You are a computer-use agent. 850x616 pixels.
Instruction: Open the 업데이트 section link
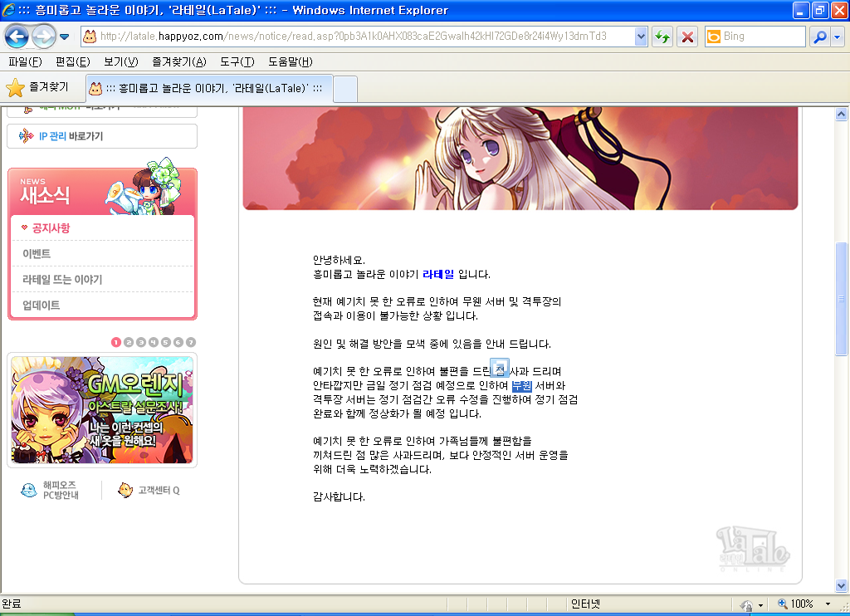(x=42, y=306)
